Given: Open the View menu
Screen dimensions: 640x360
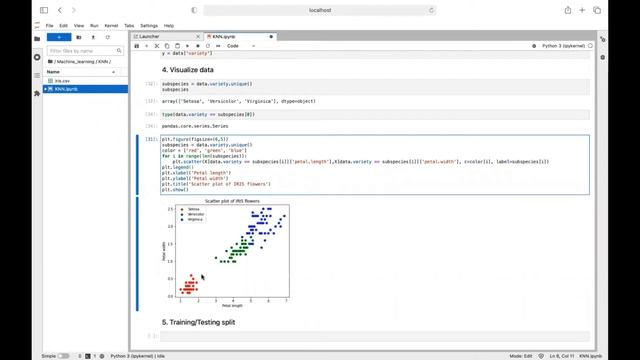Looking at the screenshot, I should click(79, 26).
